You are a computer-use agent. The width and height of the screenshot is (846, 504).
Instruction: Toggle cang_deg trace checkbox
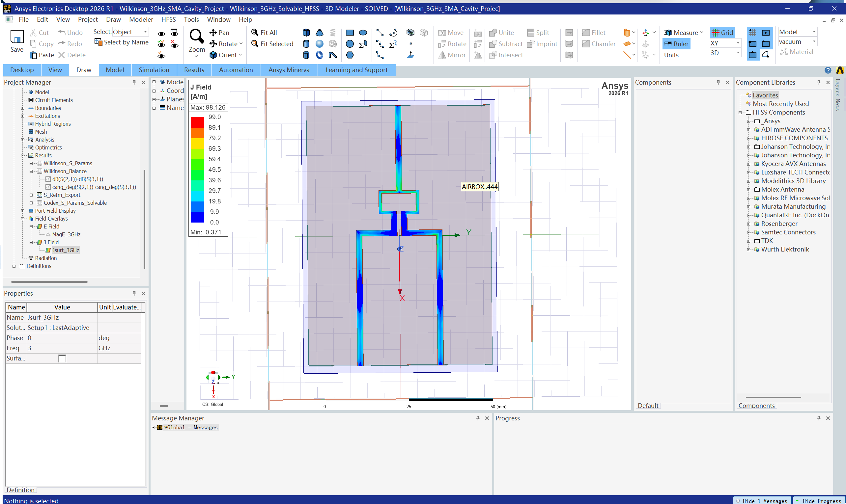click(x=48, y=187)
